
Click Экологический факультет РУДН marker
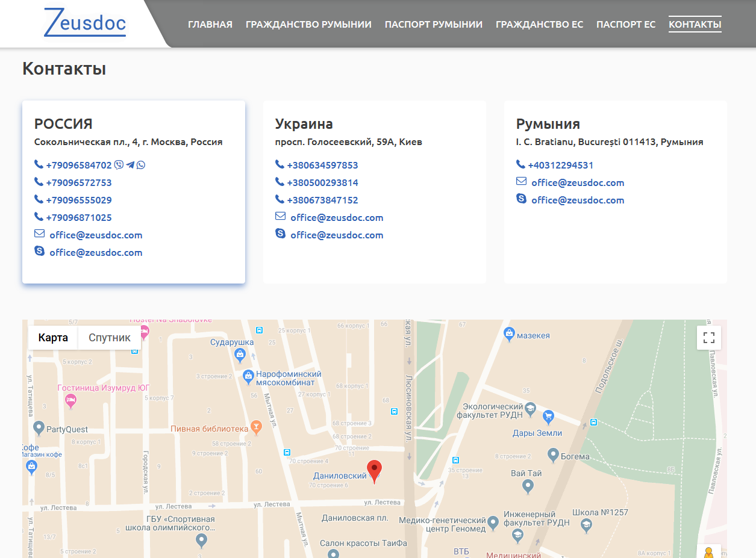click(530, 409)
